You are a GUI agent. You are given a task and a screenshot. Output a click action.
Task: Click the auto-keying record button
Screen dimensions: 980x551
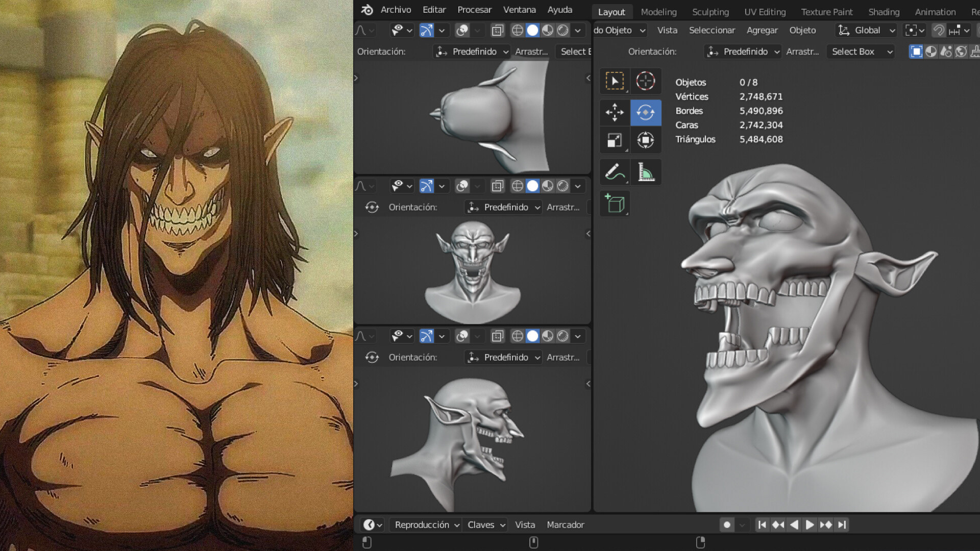(727, 524)
